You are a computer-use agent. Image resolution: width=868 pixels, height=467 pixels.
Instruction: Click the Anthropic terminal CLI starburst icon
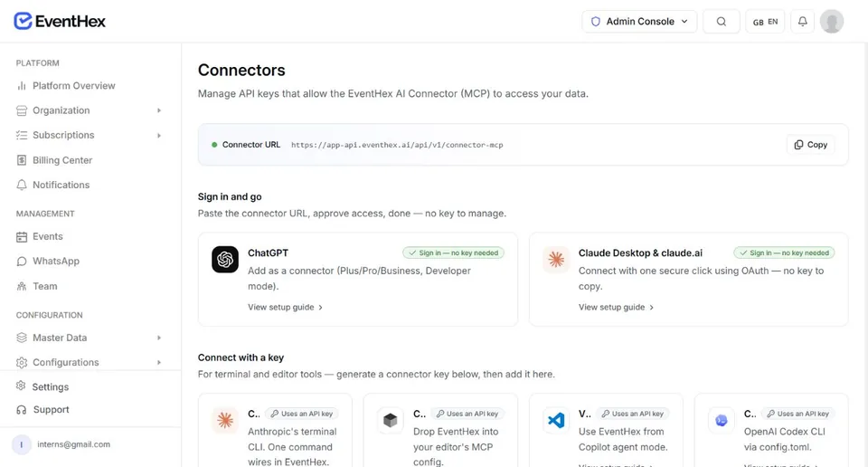(x=225, y=421)
